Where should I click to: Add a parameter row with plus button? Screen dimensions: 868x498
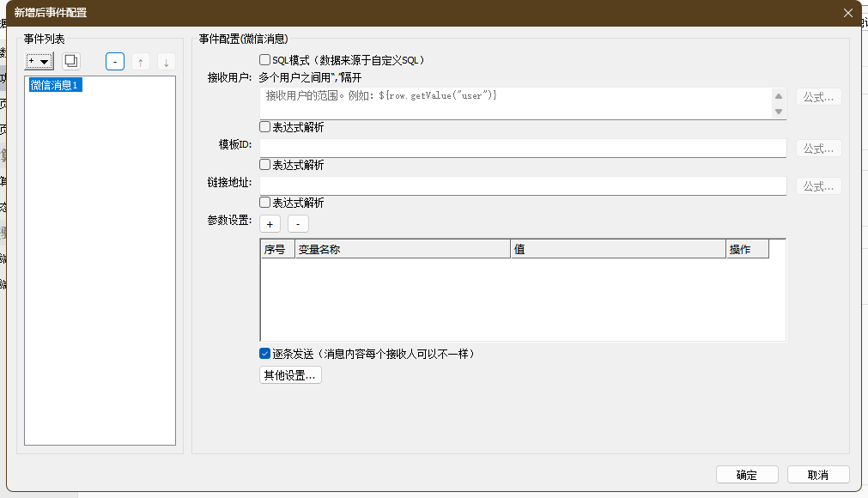270,224
